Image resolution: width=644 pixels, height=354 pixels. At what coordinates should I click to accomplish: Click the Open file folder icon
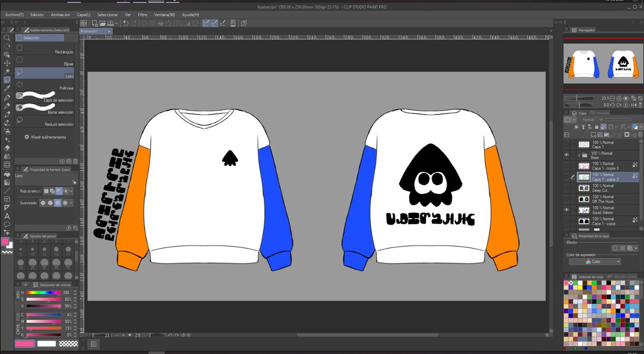click(102, 23)
